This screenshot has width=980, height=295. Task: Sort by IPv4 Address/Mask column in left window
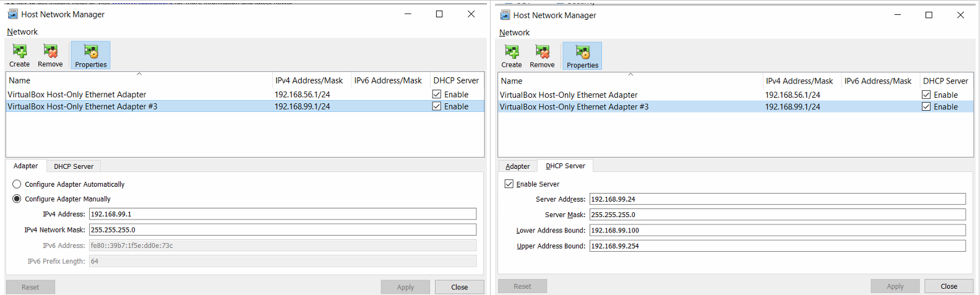[312, 80]
